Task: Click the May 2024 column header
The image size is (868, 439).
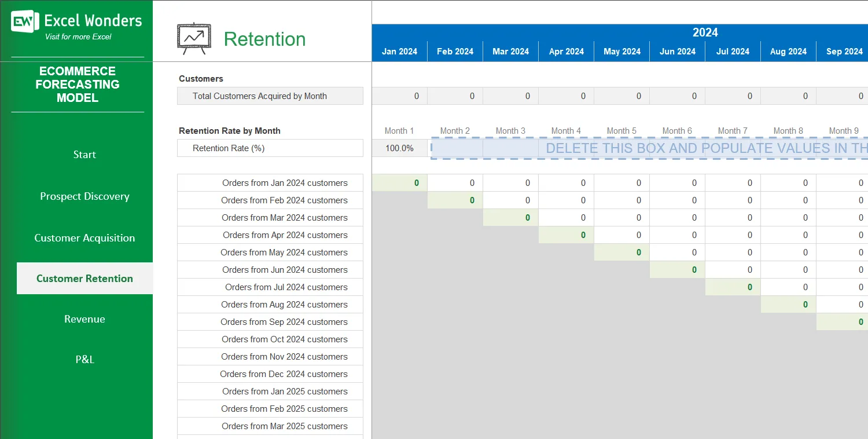Action: pyautogui.click(x=621, y=51)
